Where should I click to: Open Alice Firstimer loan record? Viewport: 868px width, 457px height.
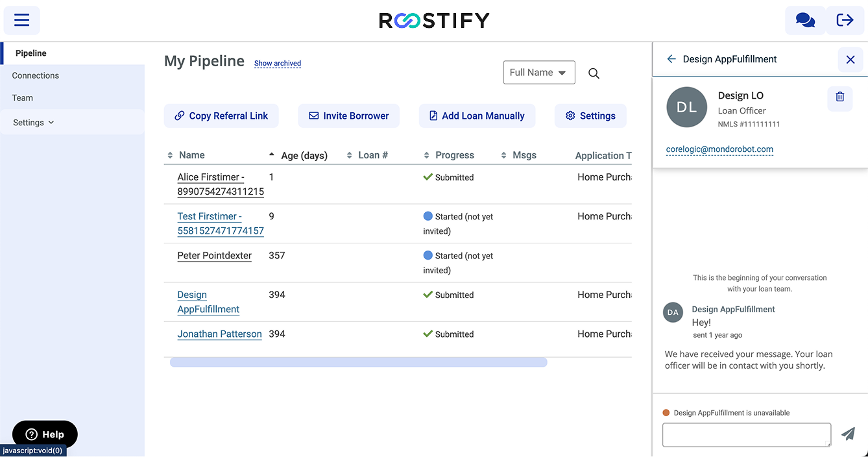point(221,184)
